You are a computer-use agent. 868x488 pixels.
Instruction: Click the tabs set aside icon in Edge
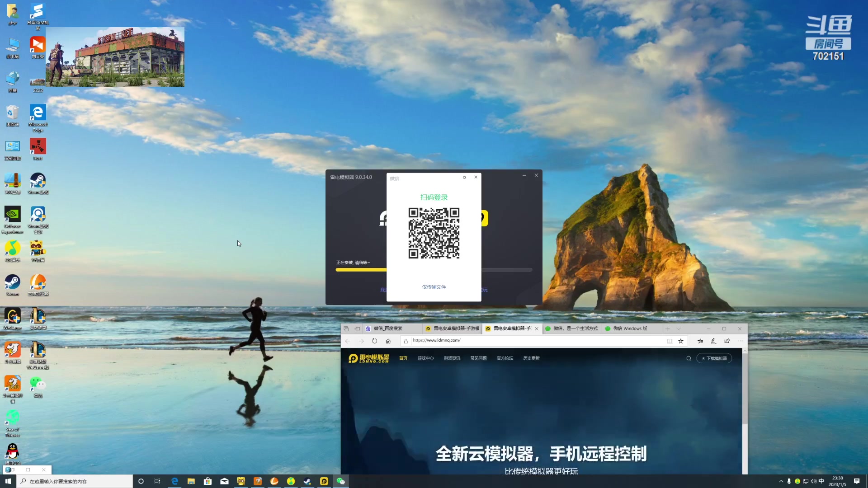tap(346, 329)
